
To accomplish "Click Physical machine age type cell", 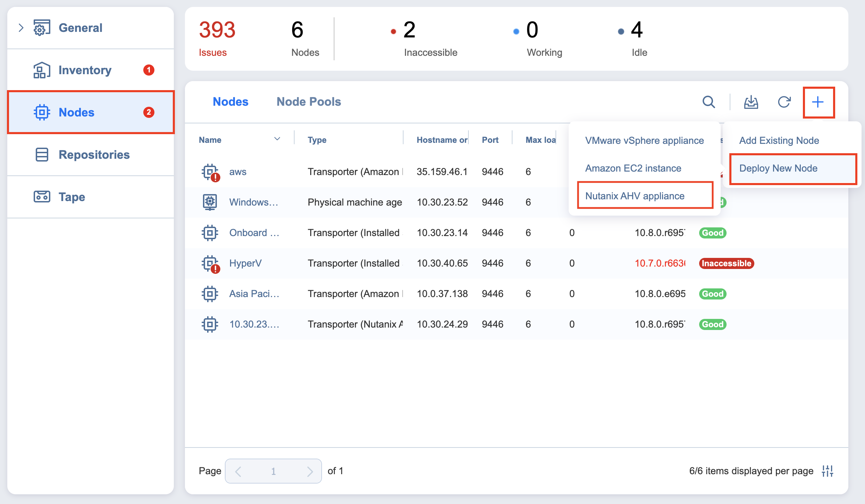I will pyautogui.click(x=355, y=202).
